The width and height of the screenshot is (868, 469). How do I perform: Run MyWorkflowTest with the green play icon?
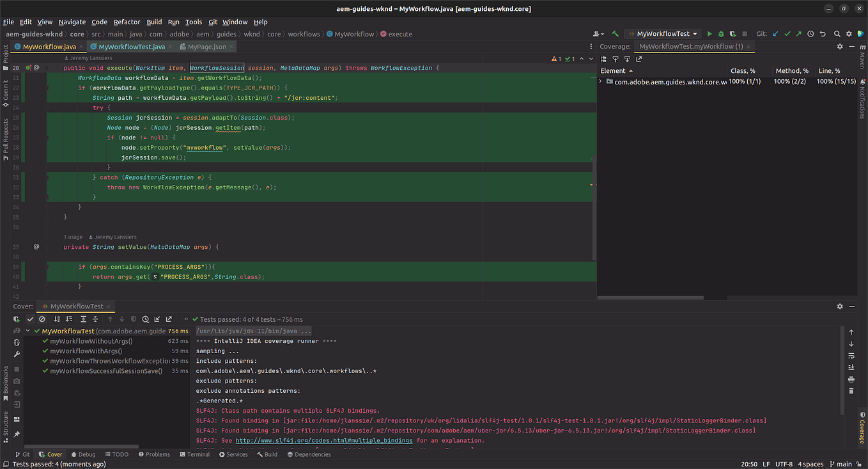point(709,33)
